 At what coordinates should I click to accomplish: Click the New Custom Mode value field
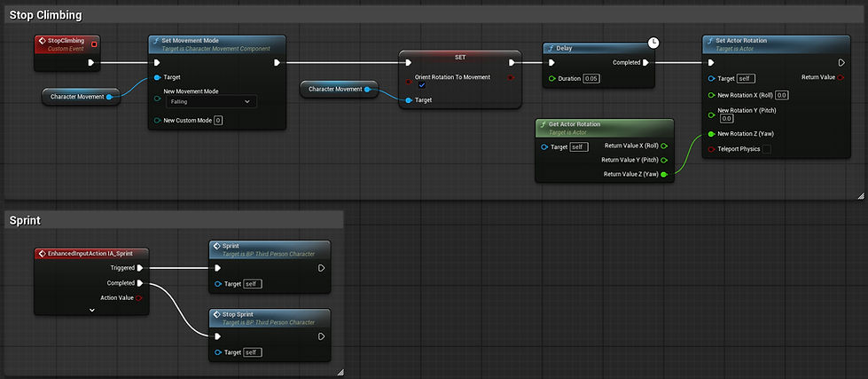pyautogui.click(x=218, y=120)
